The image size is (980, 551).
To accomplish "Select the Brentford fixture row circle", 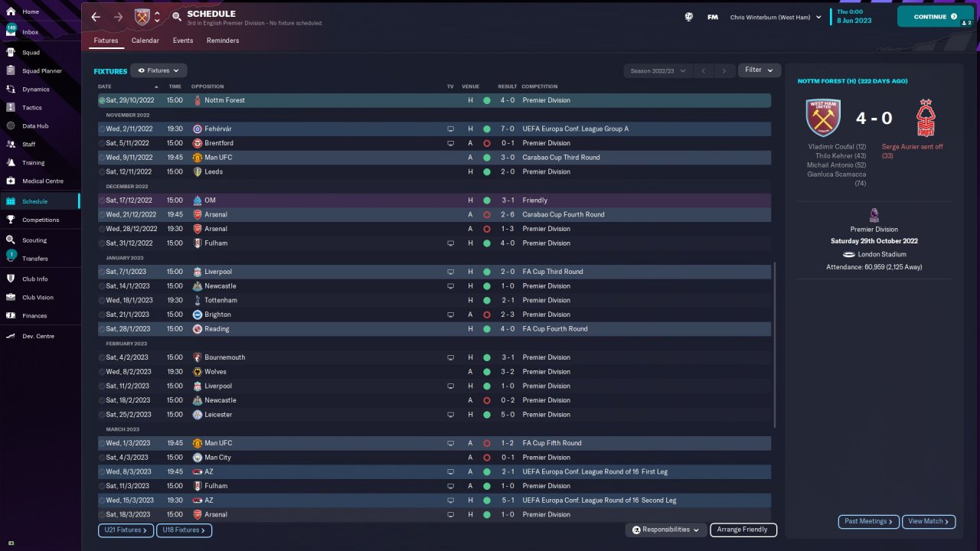I will [x=102, y=143].
